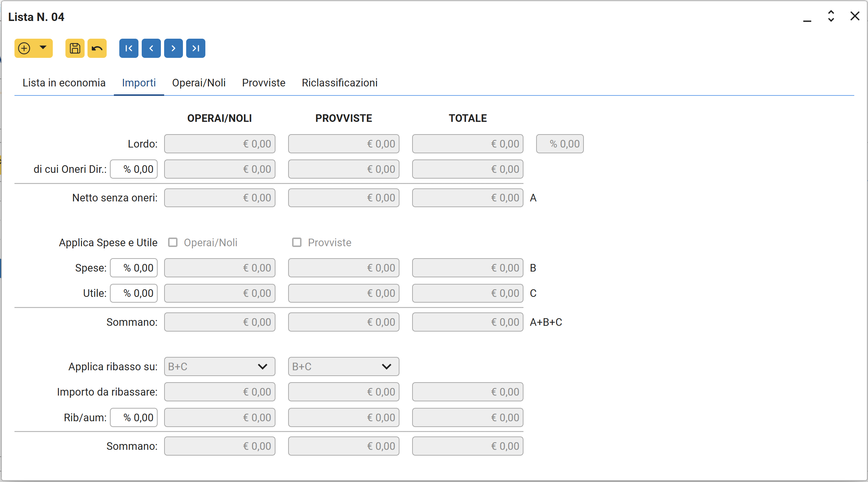Click the save floppy disk icon
Screen dimensions: 868x482
click(75, 48)
